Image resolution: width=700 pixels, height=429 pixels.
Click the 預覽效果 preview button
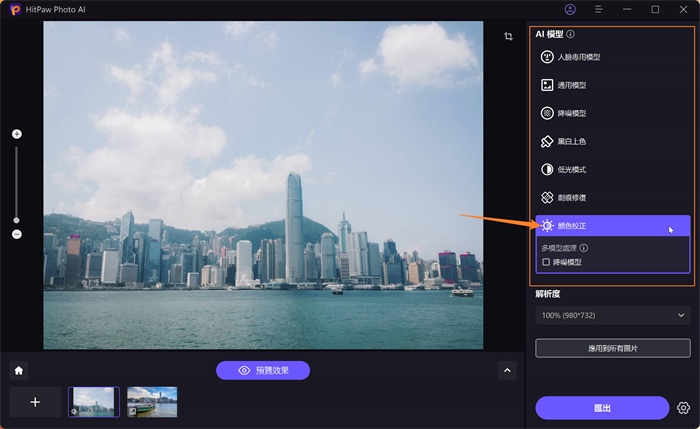[263, 371]
